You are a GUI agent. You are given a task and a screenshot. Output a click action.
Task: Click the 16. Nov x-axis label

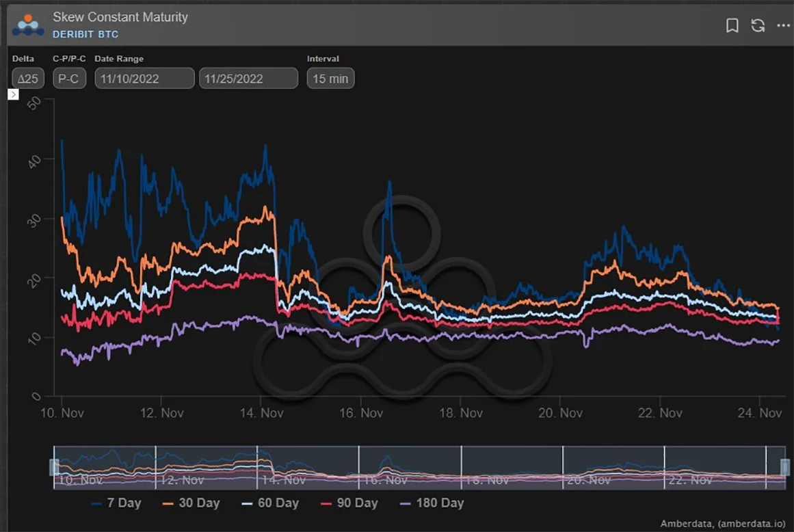[x=361, y=413]
